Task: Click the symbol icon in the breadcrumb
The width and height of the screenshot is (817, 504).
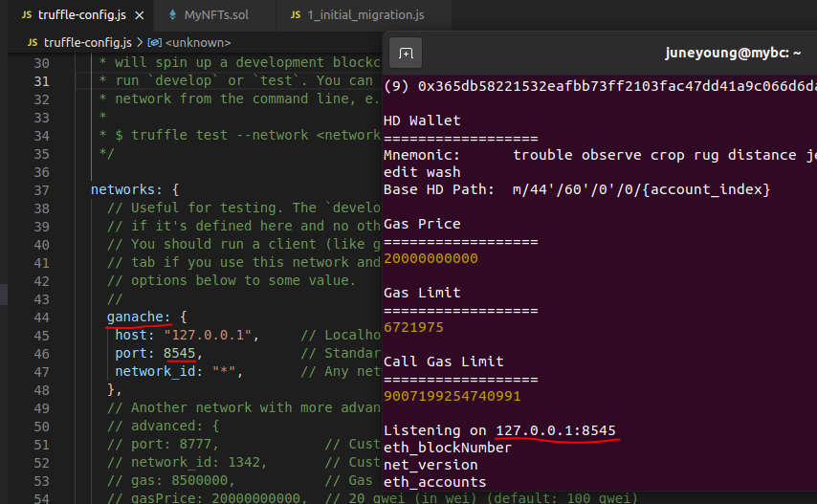Action: (155, 43)
